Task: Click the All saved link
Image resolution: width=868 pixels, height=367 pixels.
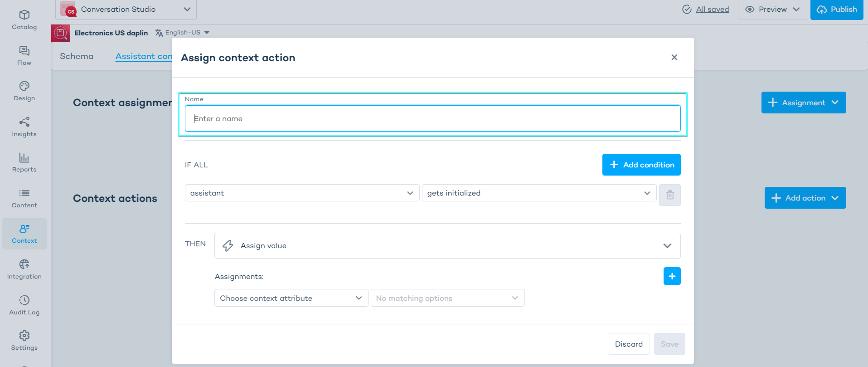Action: coord(713,9)
